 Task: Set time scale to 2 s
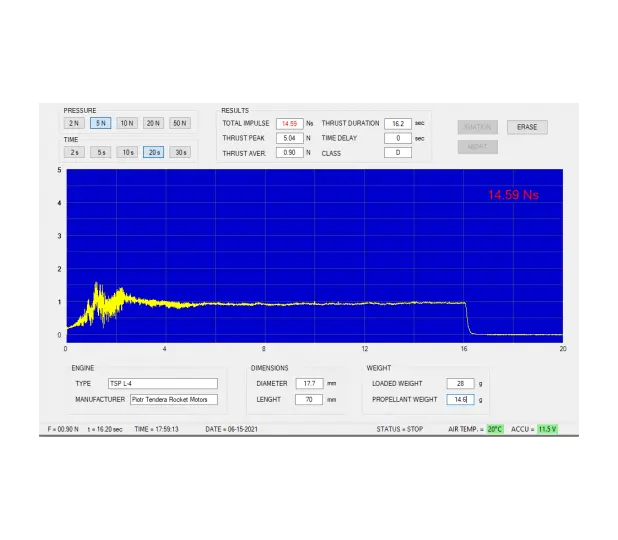pyautogui.click(x=74, y=152)
